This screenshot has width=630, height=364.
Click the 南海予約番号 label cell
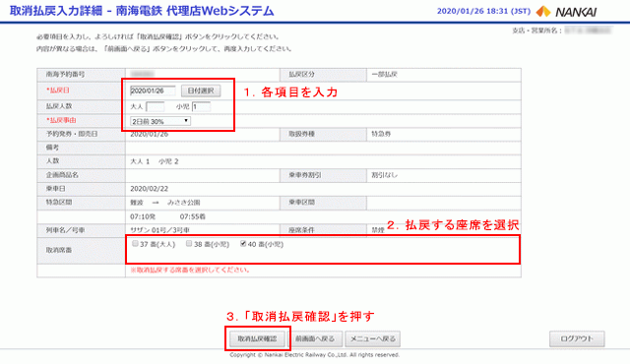pos(81,74)
